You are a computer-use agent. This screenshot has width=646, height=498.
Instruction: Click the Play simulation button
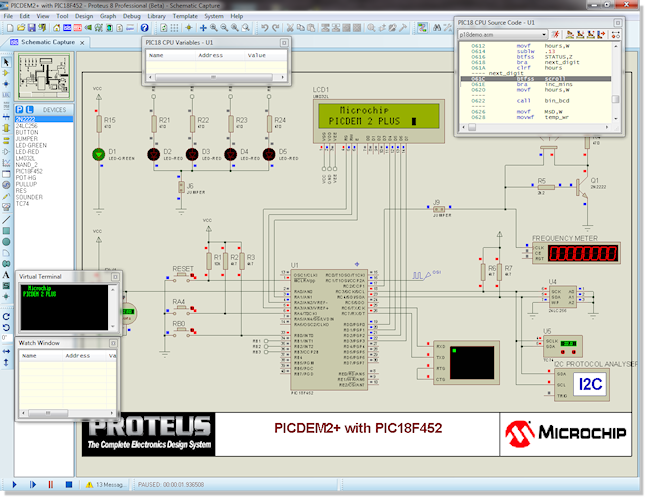point(14,484)
